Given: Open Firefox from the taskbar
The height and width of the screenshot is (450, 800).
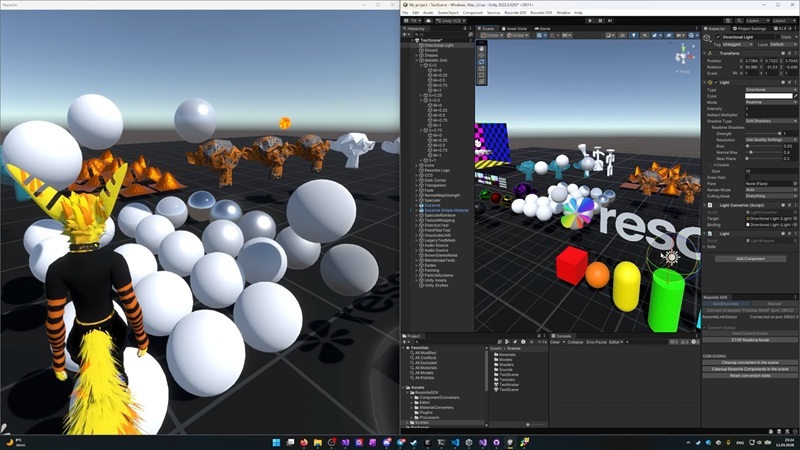Looking at the screenshot, I should click(304, 442).
